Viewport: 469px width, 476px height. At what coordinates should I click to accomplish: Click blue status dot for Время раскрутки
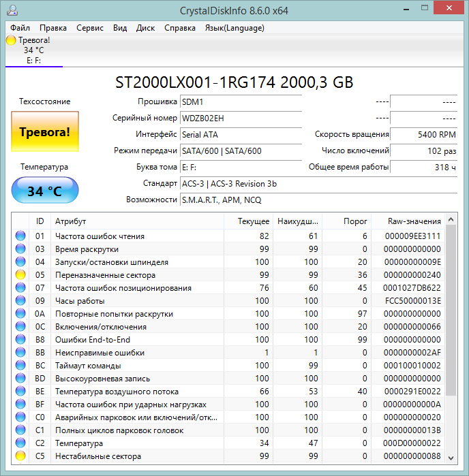(20, 249)
